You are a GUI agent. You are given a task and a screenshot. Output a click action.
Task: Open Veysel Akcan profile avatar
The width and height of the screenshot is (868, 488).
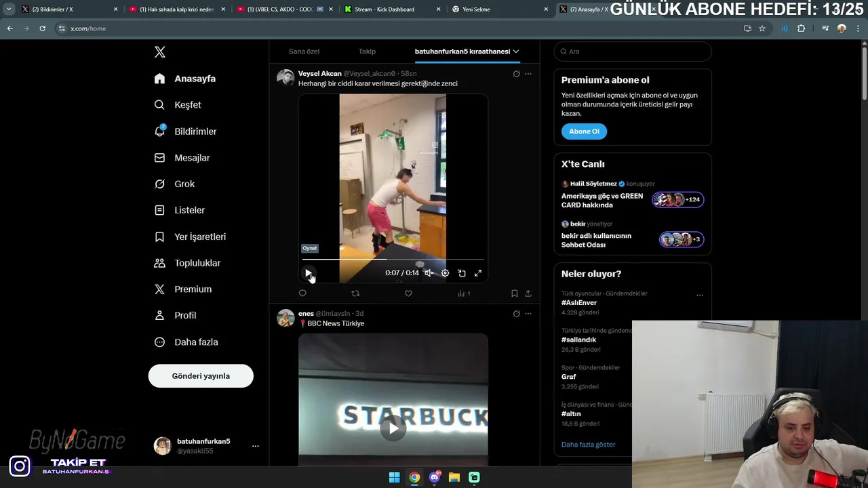coord(285,78)
